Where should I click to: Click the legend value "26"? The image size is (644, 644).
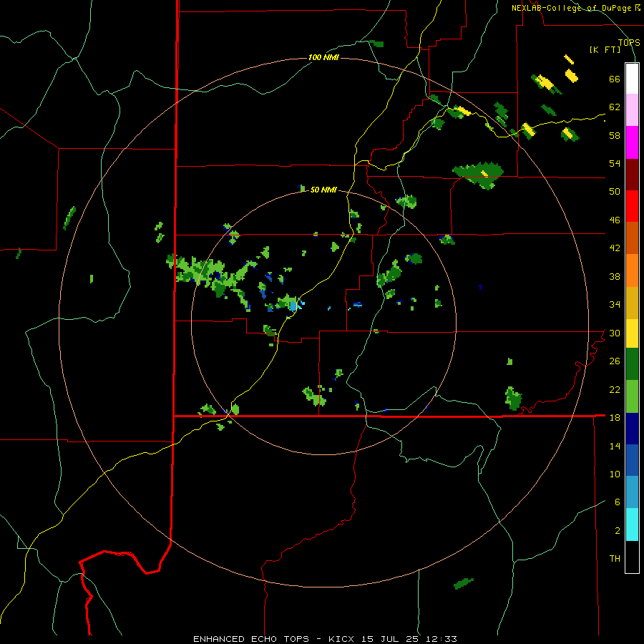[x=615, y=361]
